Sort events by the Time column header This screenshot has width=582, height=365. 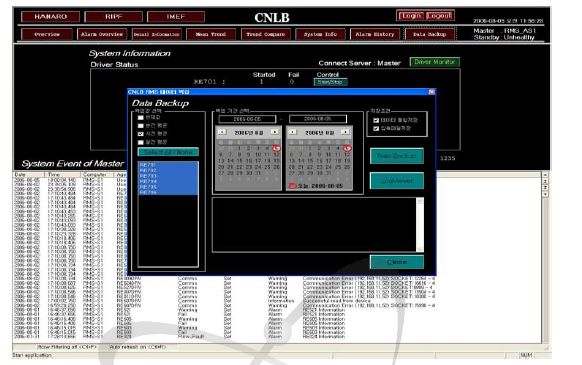click(x=62, y=174)
